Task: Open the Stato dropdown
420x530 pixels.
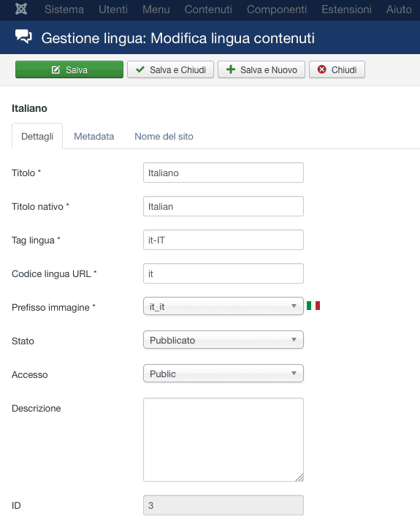Action: pos(224,340)
